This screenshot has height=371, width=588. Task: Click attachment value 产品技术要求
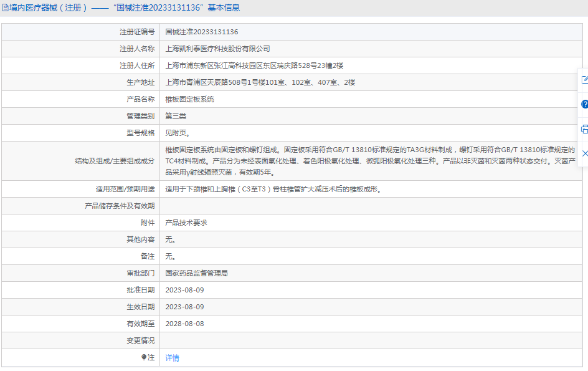[x=186, y=223]
